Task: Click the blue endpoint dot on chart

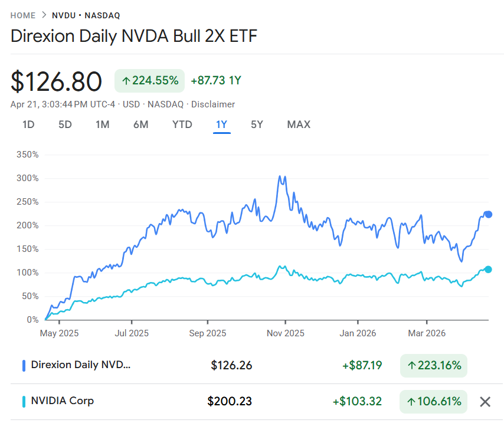Action: coord(488,214)
